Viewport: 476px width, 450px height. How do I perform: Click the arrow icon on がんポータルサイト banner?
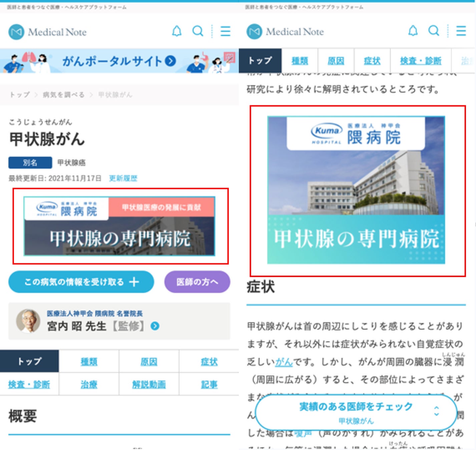click(x=171, y=61)
